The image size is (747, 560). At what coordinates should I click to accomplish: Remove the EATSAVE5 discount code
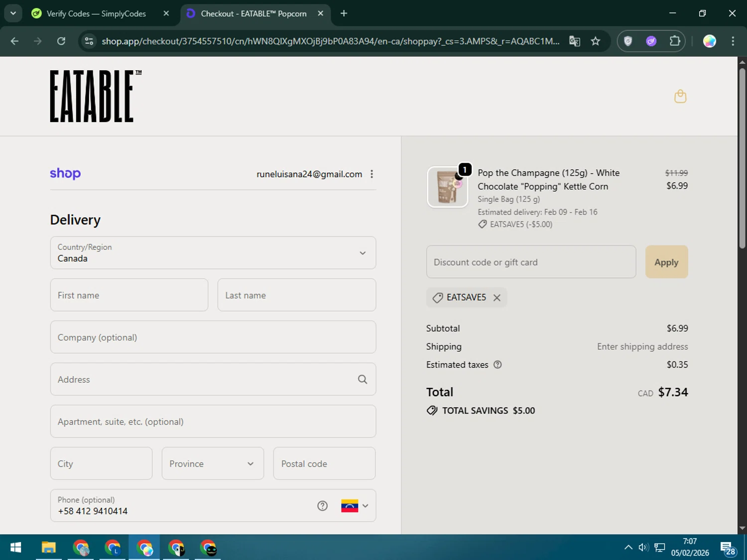tap(497, 298)
